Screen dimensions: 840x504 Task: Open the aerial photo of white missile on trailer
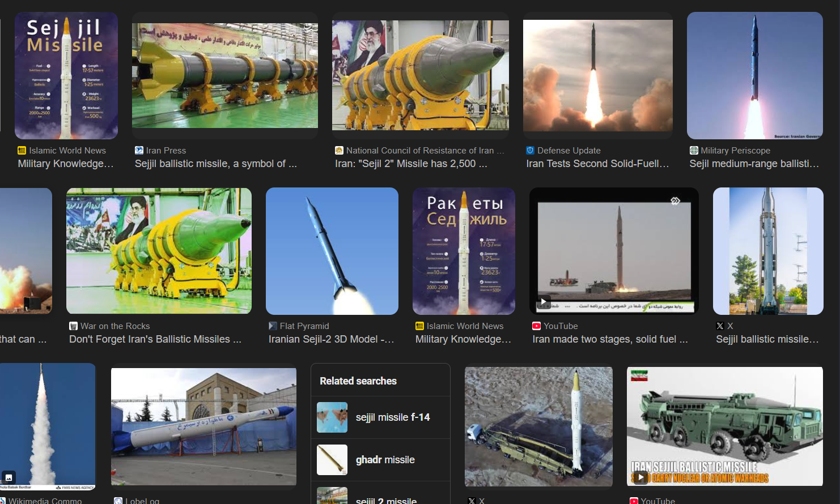[538, 426]
